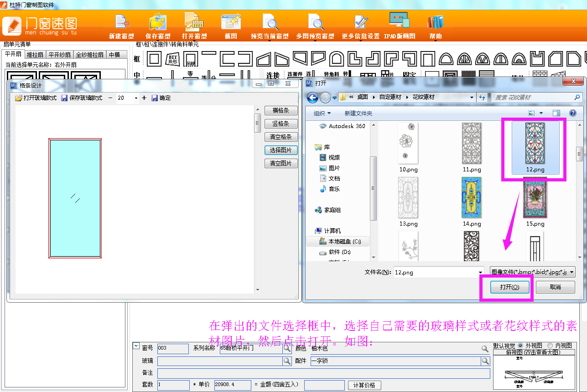Screen dimensions: 587x392
Task: Select the 内视图 radio button
Action: pos(550,346)
